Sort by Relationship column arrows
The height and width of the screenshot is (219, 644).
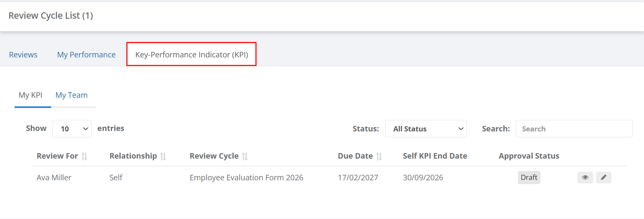pyautogui.click(x=163, y=156)
